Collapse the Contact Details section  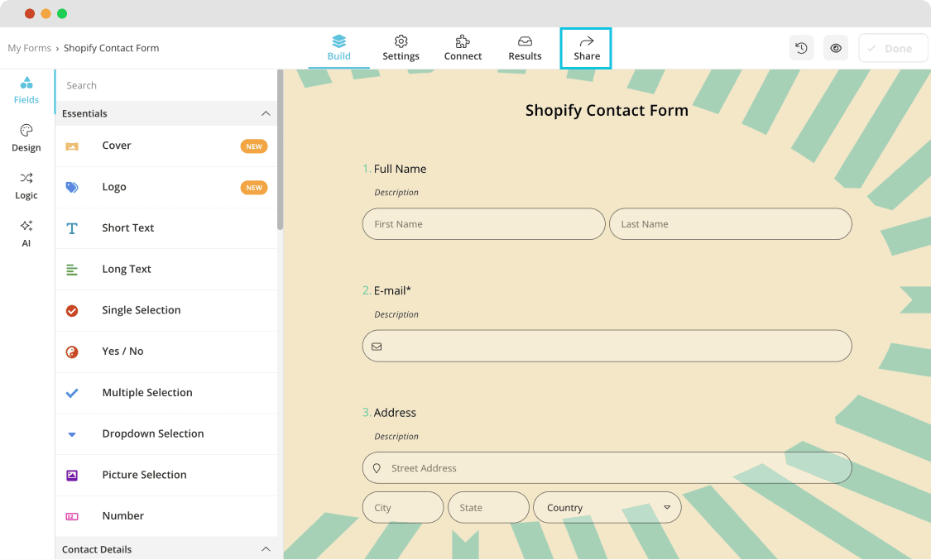266,548
